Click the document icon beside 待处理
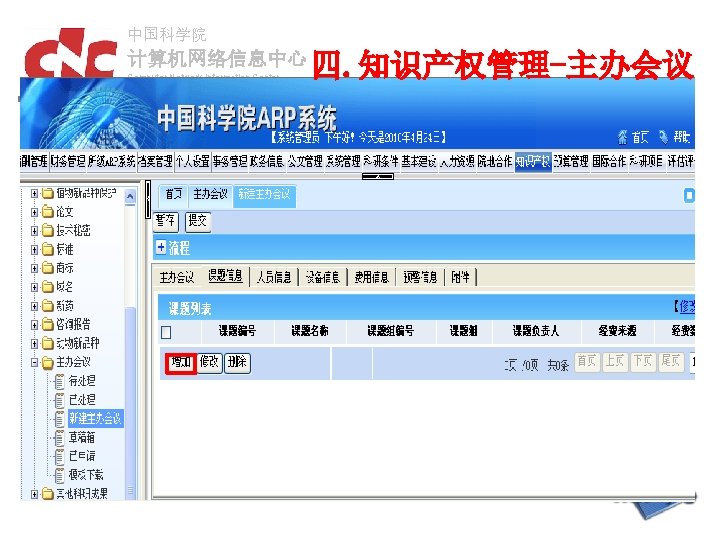 pyautogui.click(x=59, y=381)
